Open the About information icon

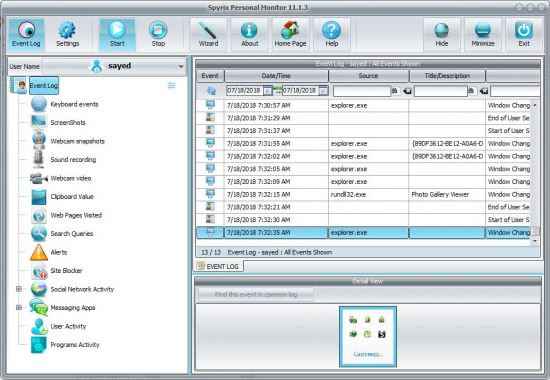[249, 34]
